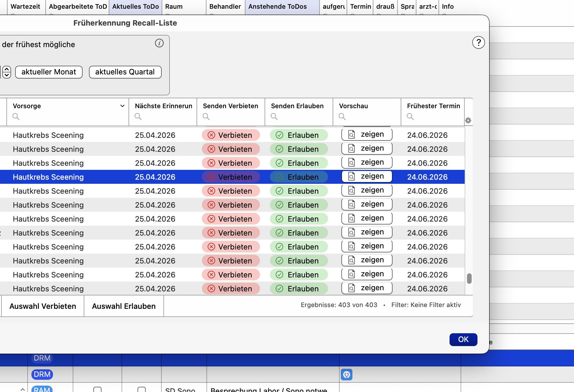Select the Aktuelles ToDo column tab
The width and height of the screenshot is (574, 392).
(x=136, y=7)
